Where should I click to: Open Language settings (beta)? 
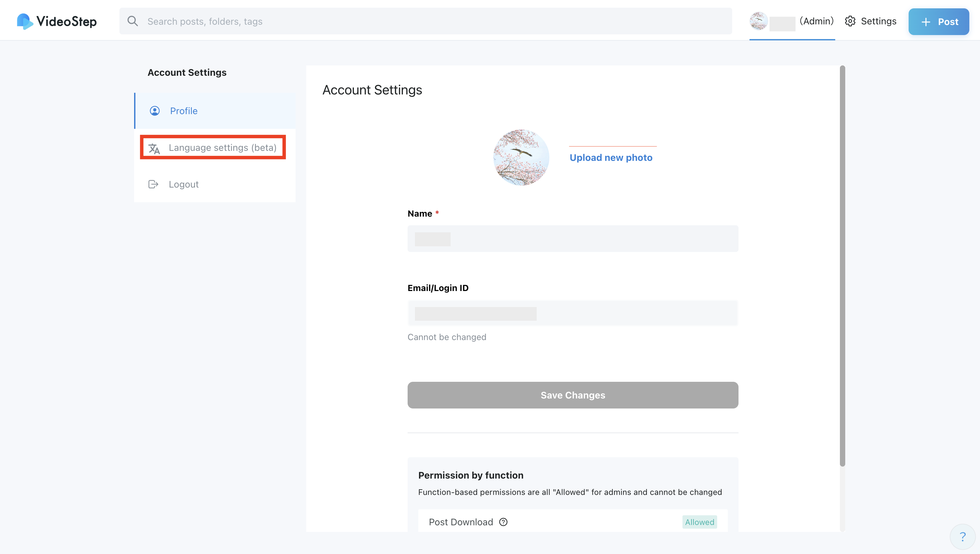[x=222, y=148]
